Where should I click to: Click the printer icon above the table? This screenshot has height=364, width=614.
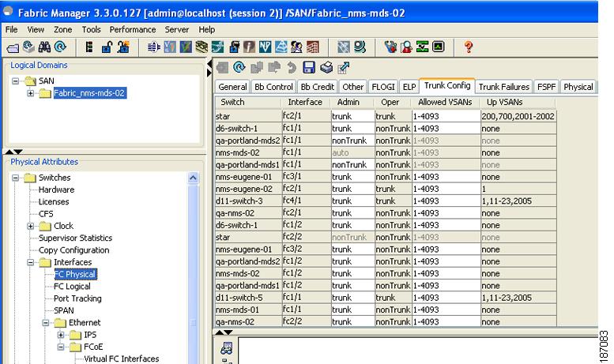click(x=326, y=67)
